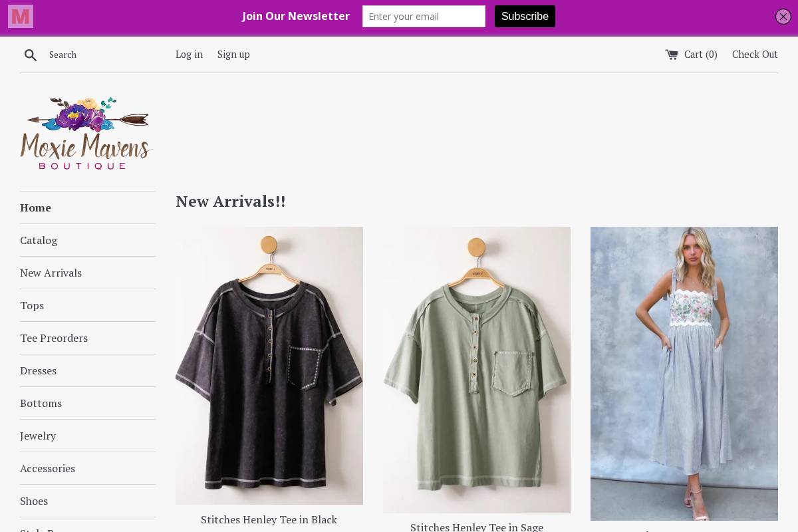The height and width of the screenshot is (532, 798).
Task: View the Tops category
Action: (32, 305)
